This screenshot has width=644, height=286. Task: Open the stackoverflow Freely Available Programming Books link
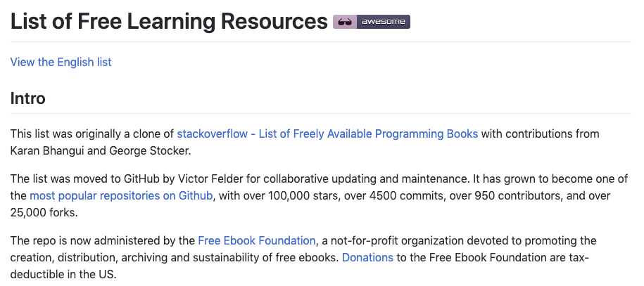point(327,134)
